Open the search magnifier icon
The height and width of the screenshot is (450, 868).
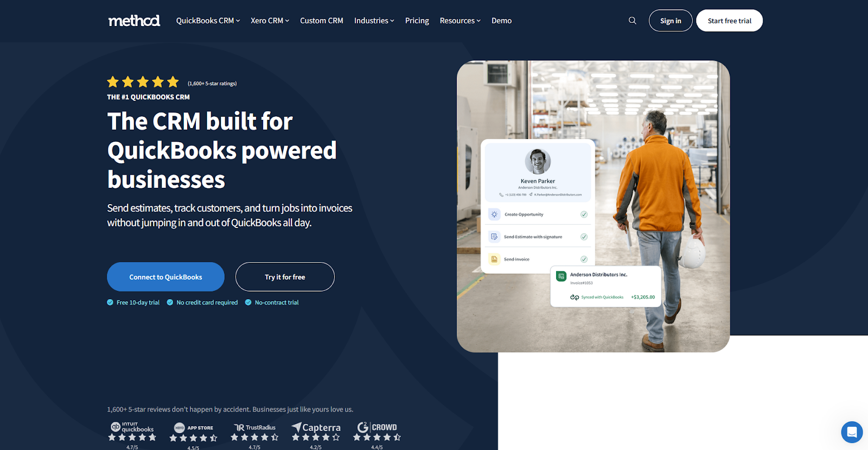(x=633, y=21)
